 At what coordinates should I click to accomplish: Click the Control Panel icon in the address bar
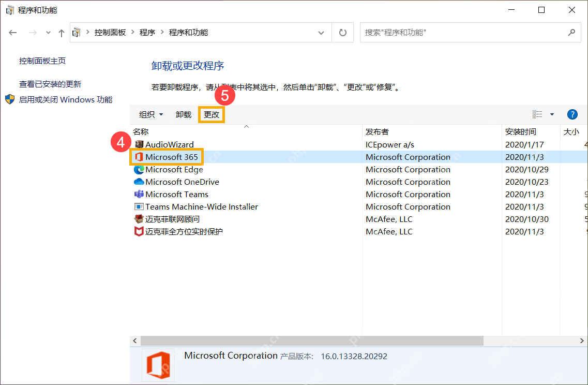77,33
